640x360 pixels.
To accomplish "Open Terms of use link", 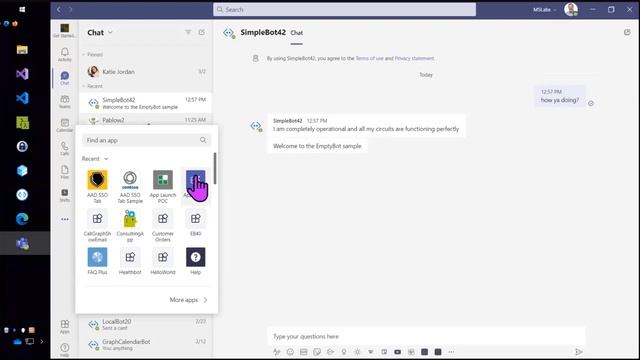I will click(x=369, y=58).
